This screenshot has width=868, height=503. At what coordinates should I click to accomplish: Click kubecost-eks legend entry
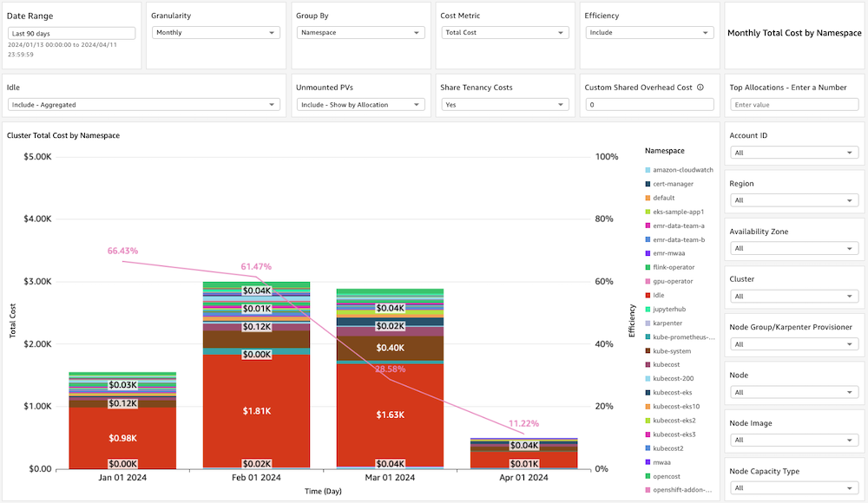(x=668, y=392)
